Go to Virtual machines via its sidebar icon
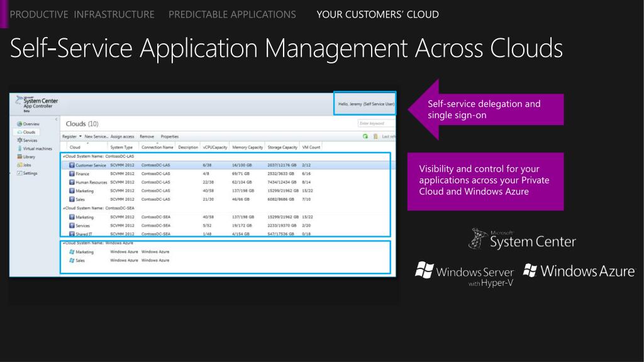This screenshot has height=362, width=644. [x=19, y=148]
